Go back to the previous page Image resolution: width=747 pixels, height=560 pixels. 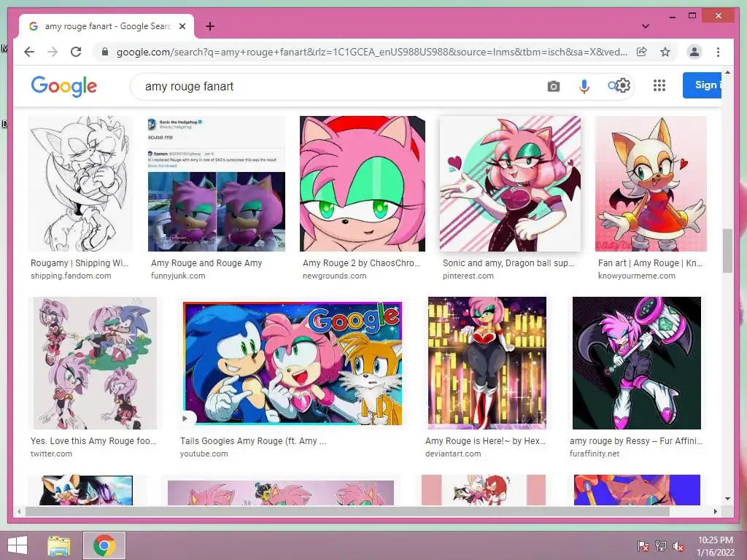pos(29,52)
